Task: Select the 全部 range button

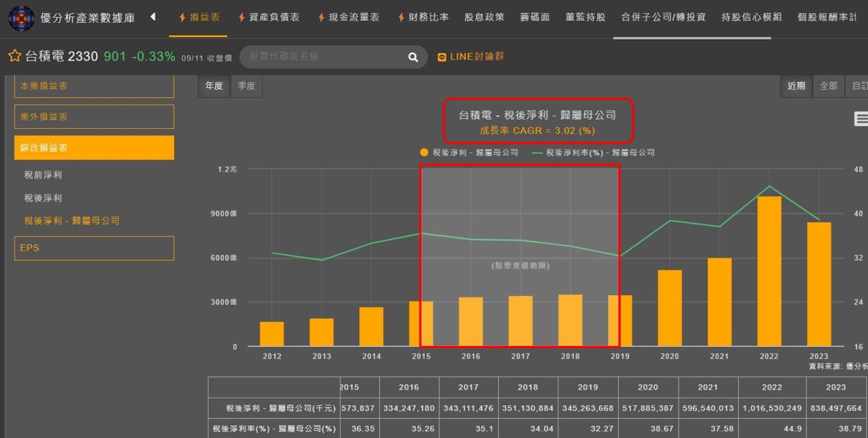Action: pos(828,86)
